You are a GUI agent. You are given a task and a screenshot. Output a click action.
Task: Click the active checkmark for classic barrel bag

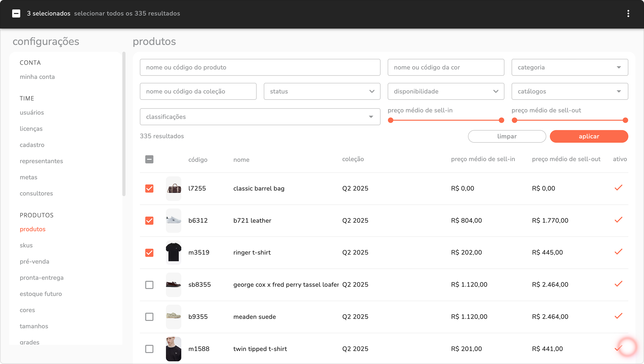618,188
